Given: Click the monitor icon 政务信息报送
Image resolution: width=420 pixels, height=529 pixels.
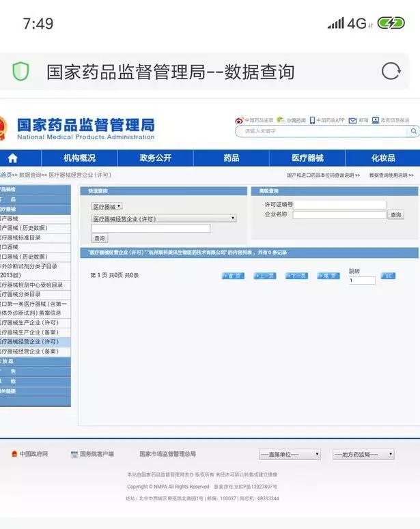Looking at the screenshot, I should pos(376,120).
